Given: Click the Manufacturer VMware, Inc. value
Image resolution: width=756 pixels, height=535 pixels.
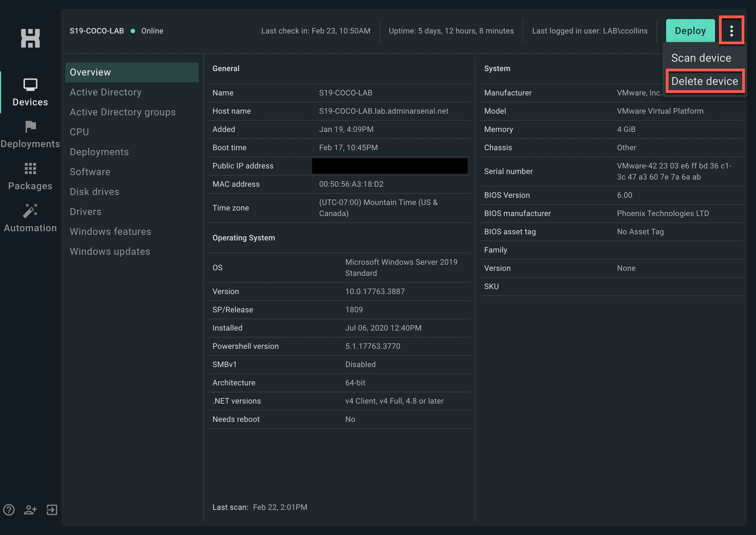Looking at the screenshot, I should pyautogui.click(x=639, y=93).
